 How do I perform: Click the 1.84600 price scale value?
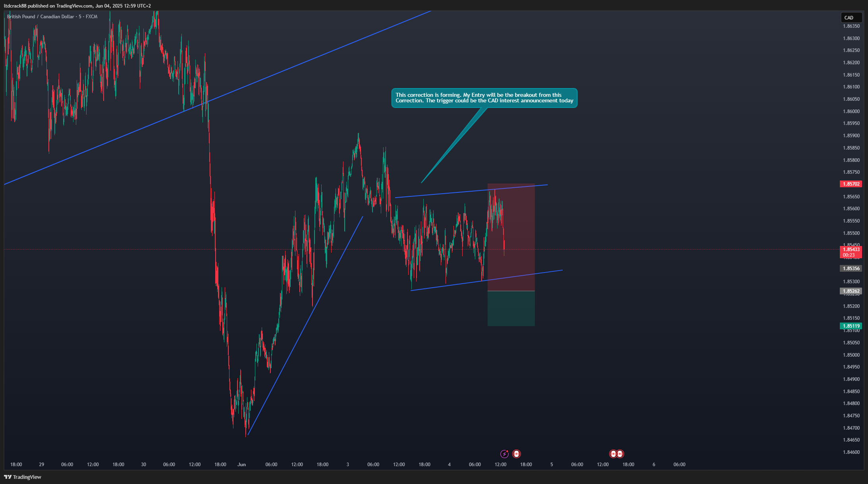[x=851, y=452]
